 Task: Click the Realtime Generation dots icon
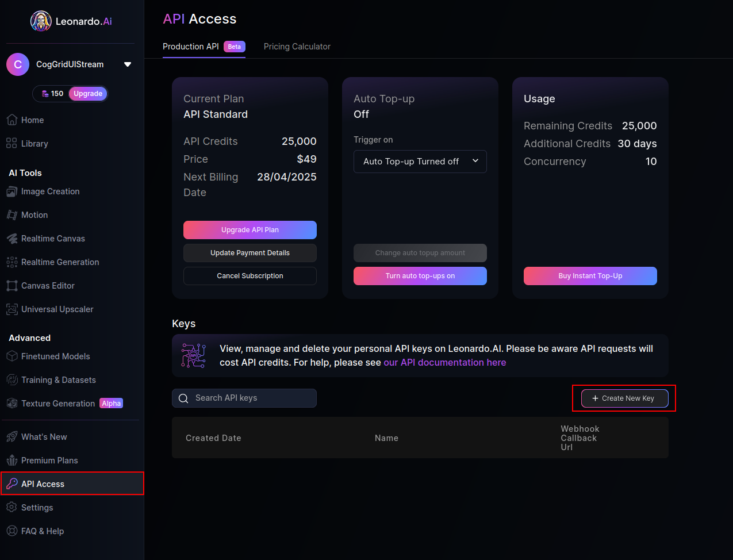click(11, 262)
